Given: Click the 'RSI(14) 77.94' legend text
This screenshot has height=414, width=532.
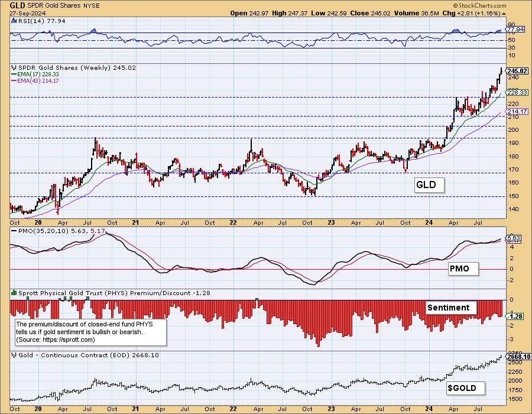Looking at the screenshot, I should tap(41, 21).
